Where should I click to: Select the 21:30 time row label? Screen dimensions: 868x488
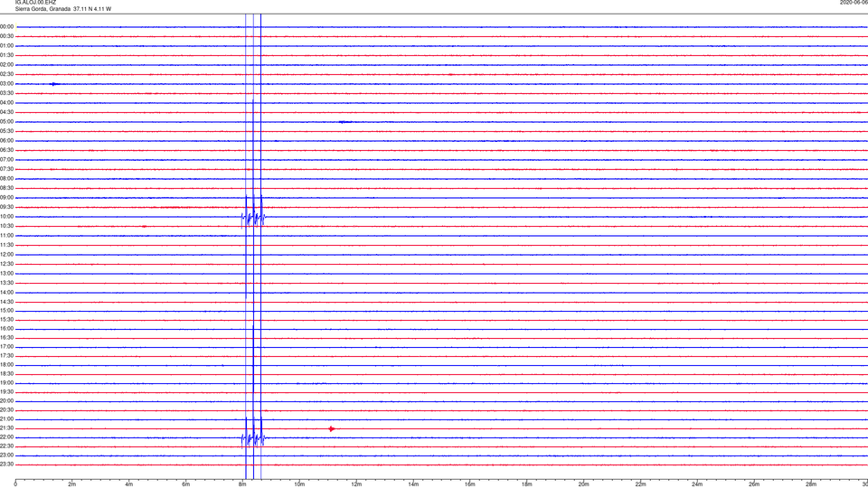coord(6,428)
